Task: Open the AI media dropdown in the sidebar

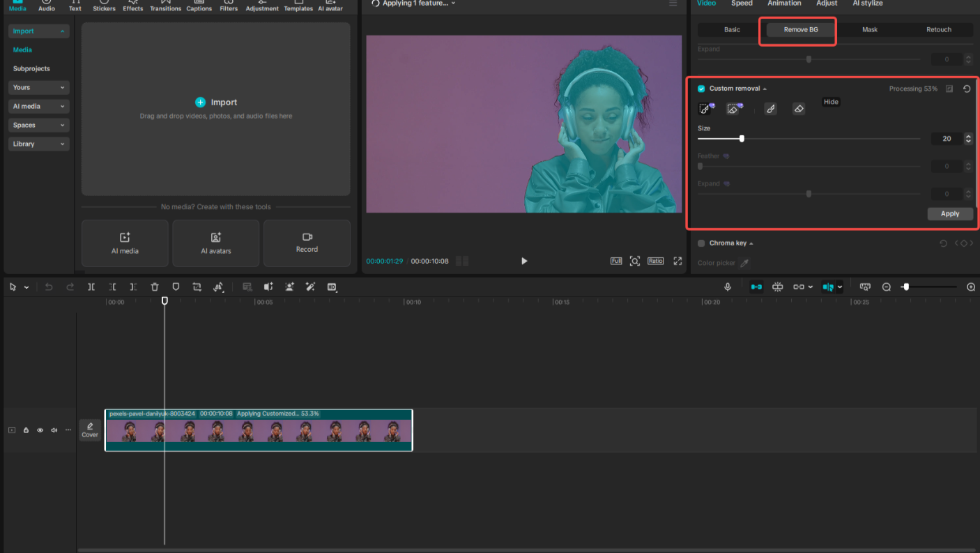Action: [x=38, y=106]
